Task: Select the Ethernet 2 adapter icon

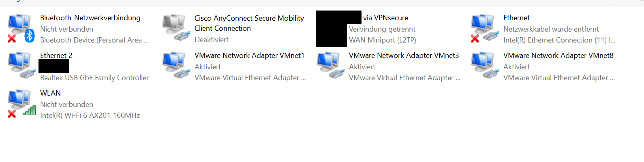Action: pos(21,65)
